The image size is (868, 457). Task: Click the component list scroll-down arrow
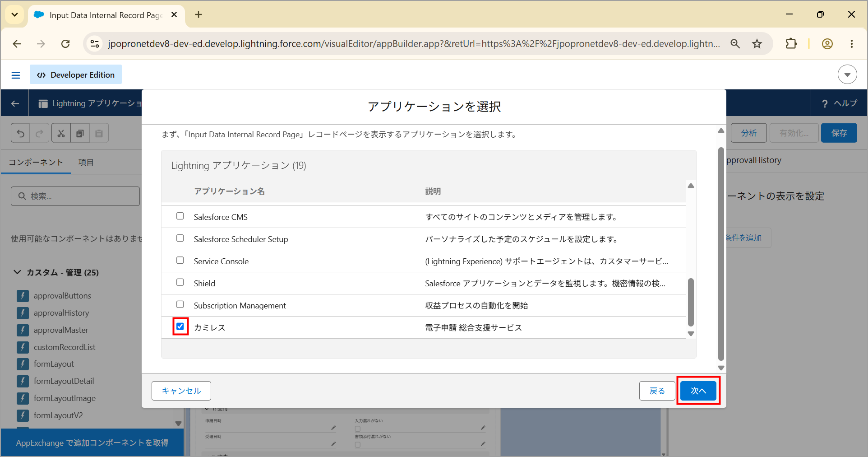178,424
